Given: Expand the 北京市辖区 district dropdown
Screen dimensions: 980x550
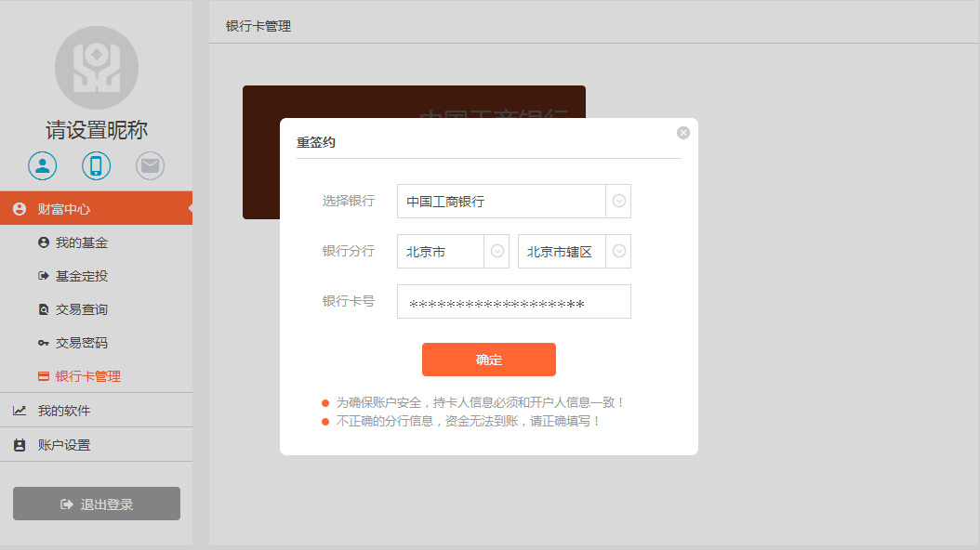Looking at the screenshot, I should [618, 252].
